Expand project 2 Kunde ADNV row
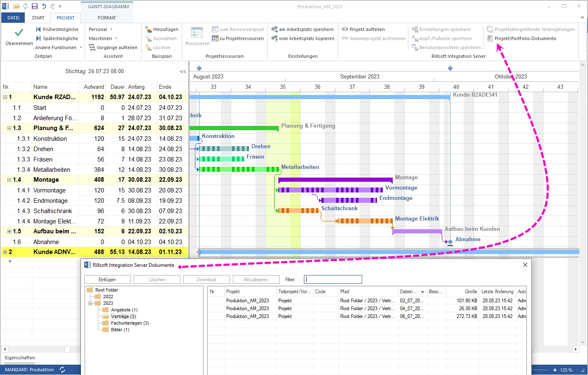The image size is (588, 375). tap(5, 252)
